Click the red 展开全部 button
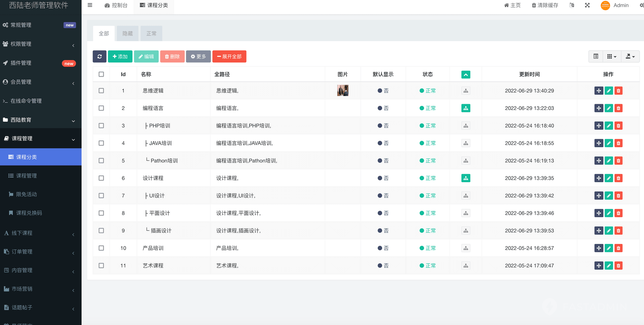The height and width of the screenshot is (325, 644). click(x=229, y=56)
